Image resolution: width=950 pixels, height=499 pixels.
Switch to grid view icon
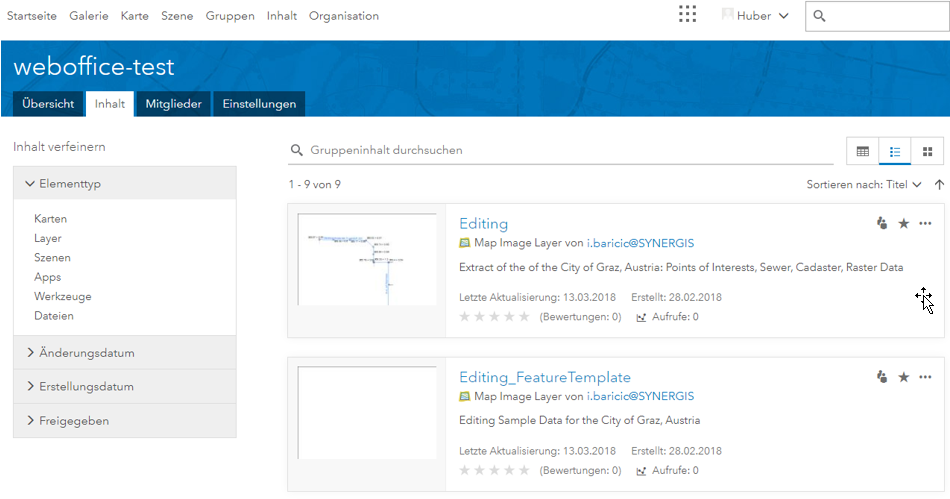[x=927, y=151]
